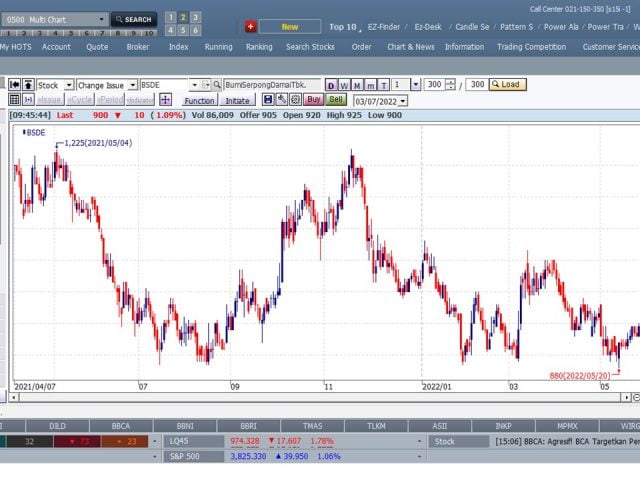This screenshot has width=640, height=480.
Task: Click the crosshair cursor icon
Action: click(165, 100)
